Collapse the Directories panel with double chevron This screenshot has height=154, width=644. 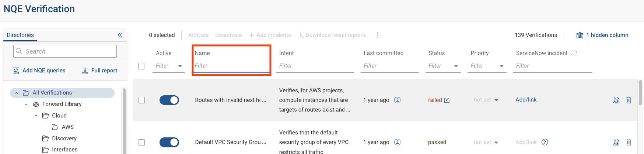pos(120,35)
